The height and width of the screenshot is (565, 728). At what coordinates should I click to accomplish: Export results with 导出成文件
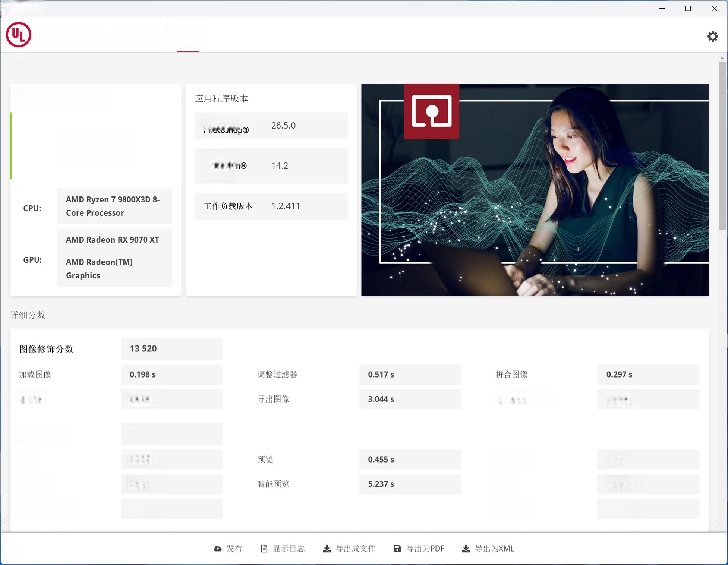pos(349,549)
